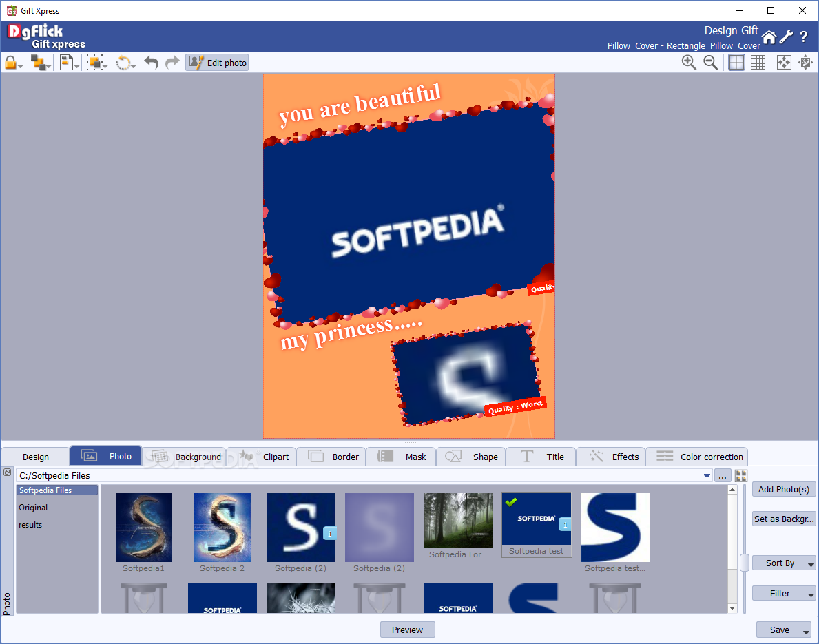
Task: Open the Background tab
Action: click(184, 457)
